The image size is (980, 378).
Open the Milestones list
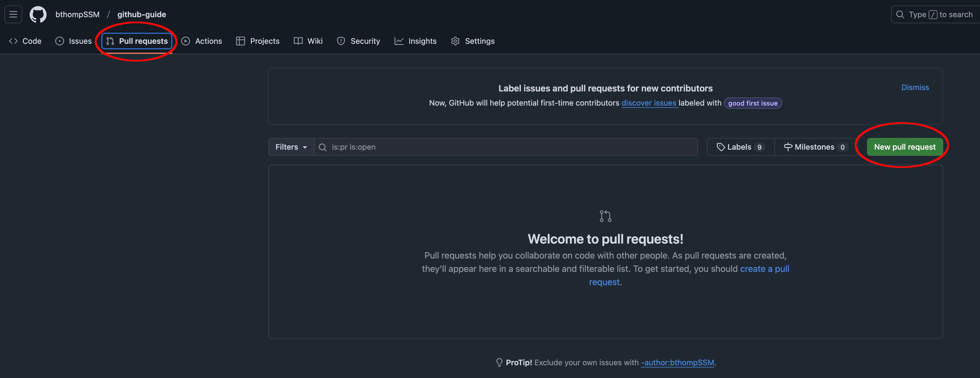click(816, 147)
